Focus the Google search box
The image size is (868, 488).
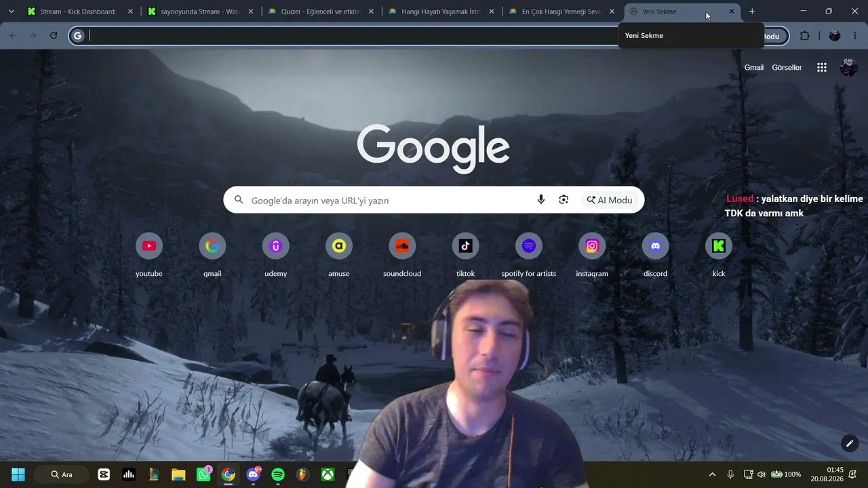pos(434,200)
